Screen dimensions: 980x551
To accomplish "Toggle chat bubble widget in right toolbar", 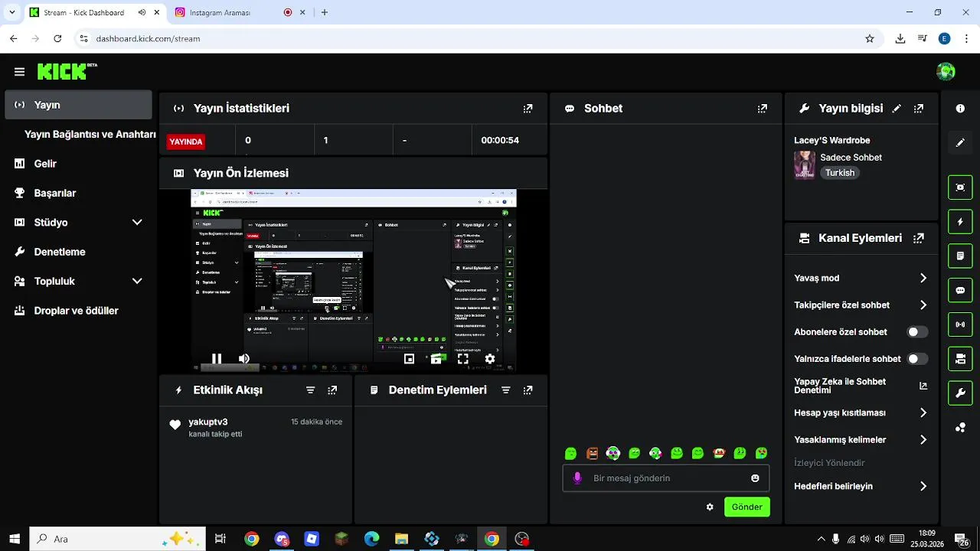I will (960, 291).
